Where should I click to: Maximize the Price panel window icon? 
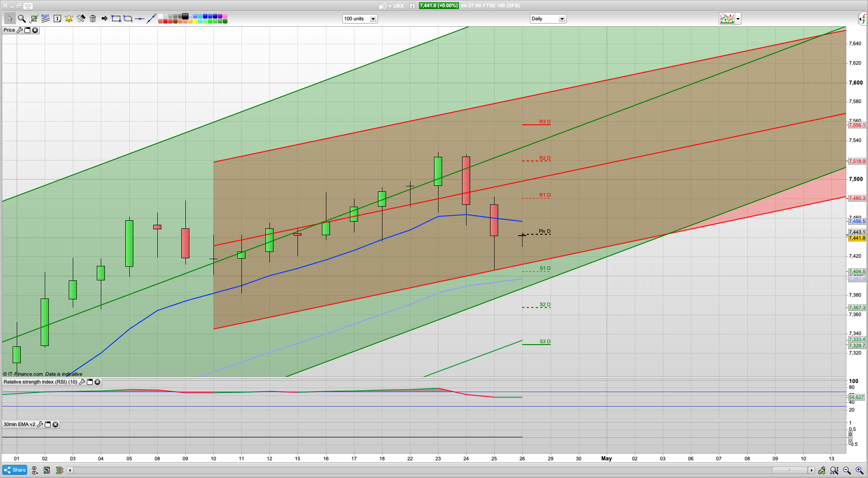click(x=27, y=30)
